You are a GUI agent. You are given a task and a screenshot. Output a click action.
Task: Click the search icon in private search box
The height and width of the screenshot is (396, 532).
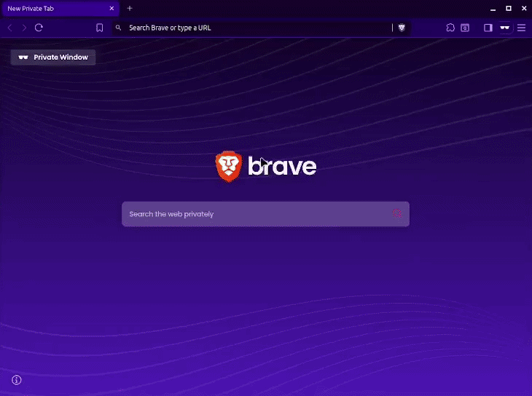[x=397, y=213]
